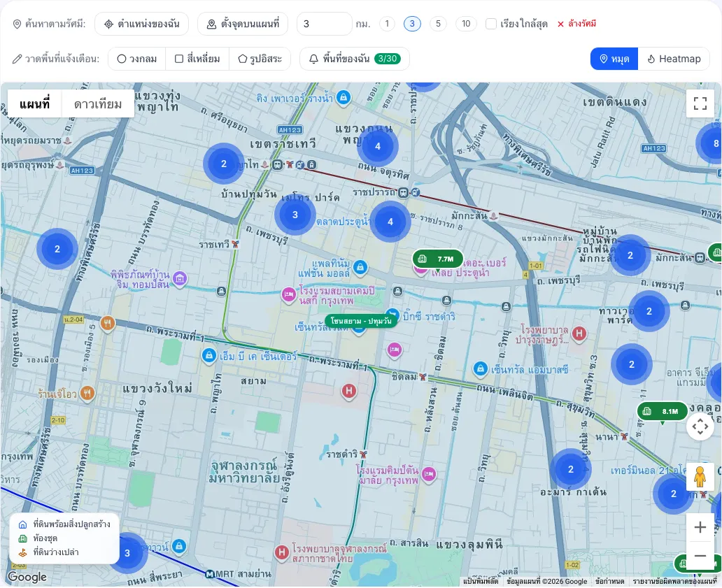Open the 3-listing cluster at เมโทร ปาร์ค

pyautogui.click(x=295, y=215)
